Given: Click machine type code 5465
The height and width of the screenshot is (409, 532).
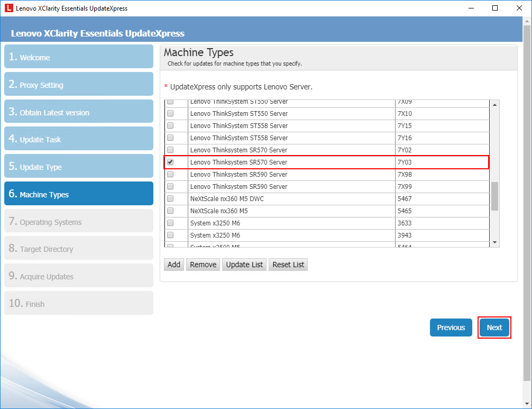Looking at the screenshot, I should 405,211.
